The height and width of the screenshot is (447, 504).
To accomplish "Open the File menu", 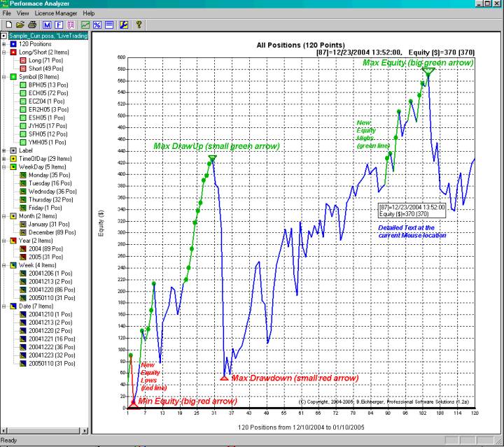I will click(6, 13).
